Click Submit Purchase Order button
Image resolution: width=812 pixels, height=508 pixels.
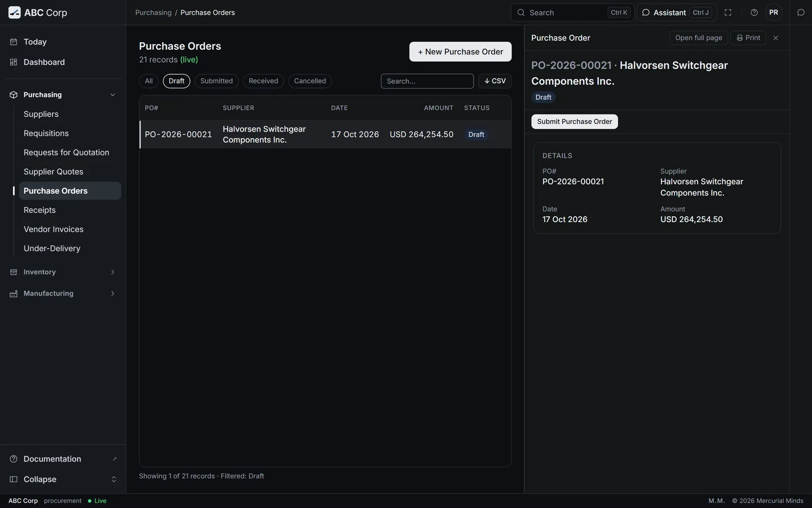pos(574,122)
